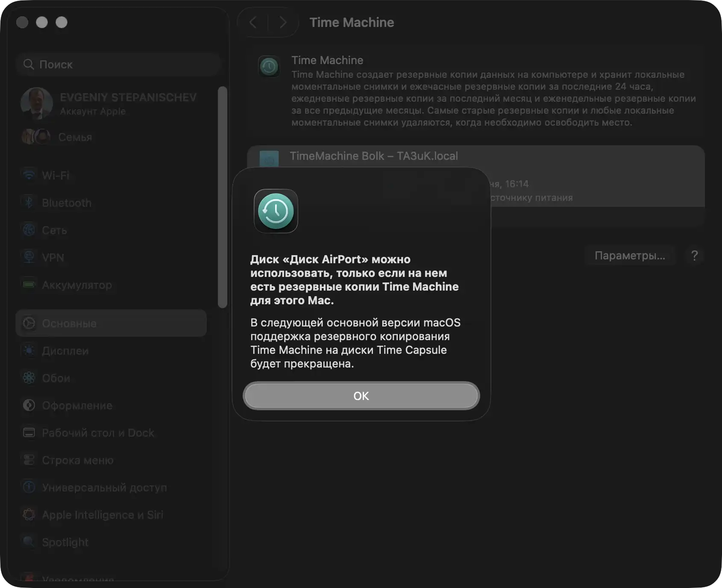Open Apple Intelligence и Siri settings
The width and height of the screenshot is (722, 588).
[x=111, y=514]
